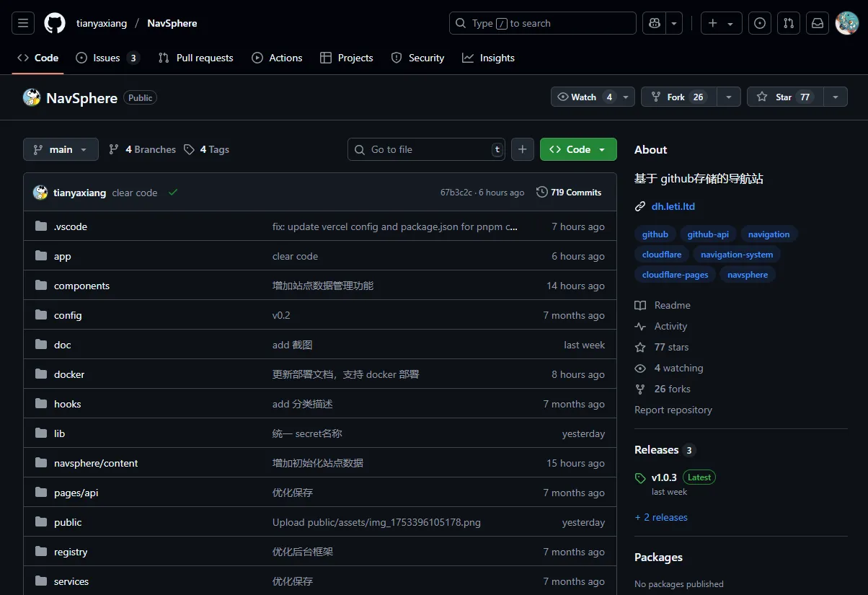Open the navsphere/content folder
Image resolution: width=868 pixels, height=595 pixels.
[96, 463]
